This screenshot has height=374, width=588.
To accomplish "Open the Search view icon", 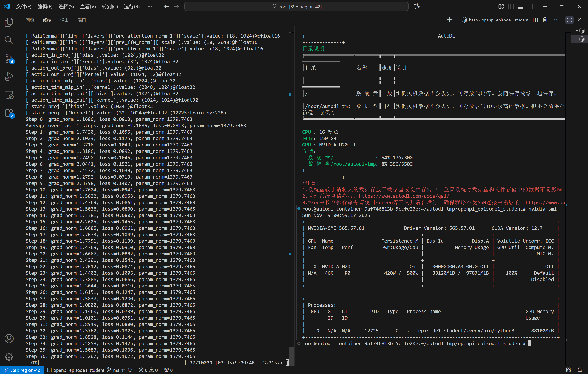I will [9, 40].
